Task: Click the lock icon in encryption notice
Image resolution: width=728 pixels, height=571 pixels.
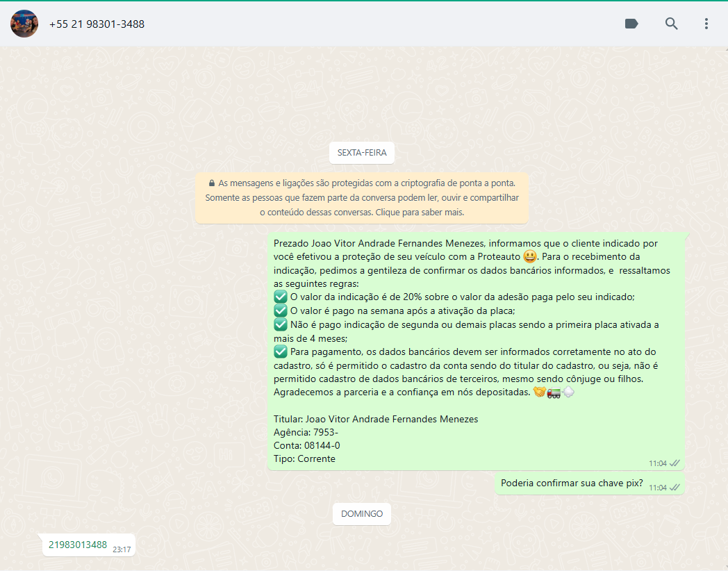Action: point(211,183)
